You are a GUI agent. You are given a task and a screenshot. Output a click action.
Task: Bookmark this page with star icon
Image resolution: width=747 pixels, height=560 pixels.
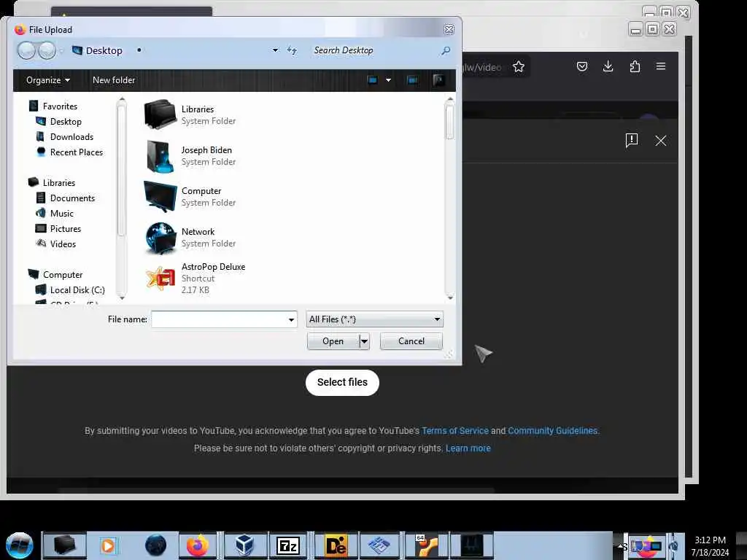coord(519,66)
